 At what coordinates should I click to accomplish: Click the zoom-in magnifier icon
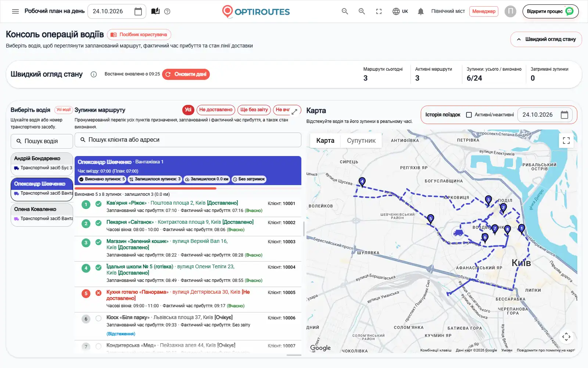click(x=362, y=11)
